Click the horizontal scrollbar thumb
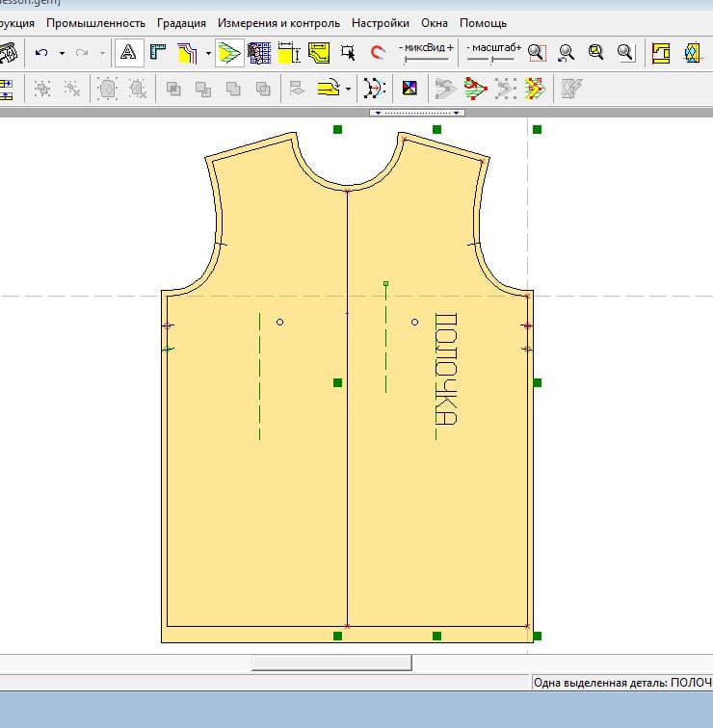Screen dimensions: 713x728 [x=331, y=663]
